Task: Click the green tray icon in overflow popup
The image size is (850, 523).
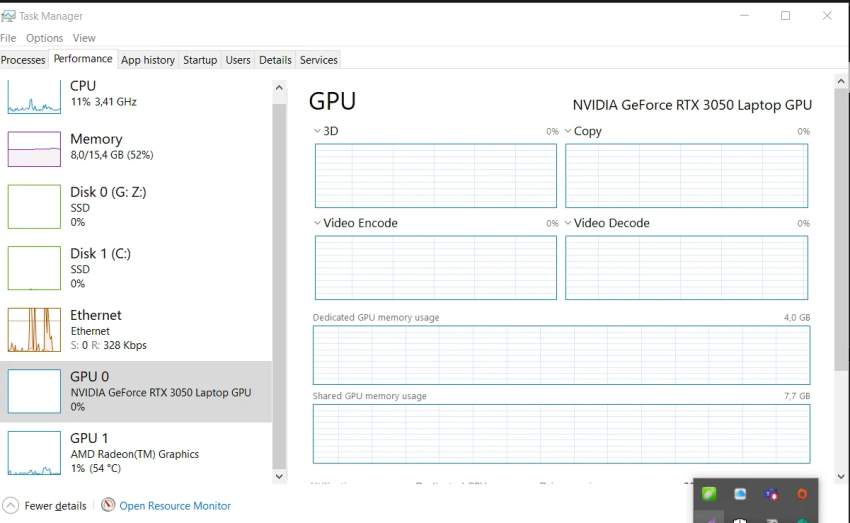Action: (x=709, y=494)
